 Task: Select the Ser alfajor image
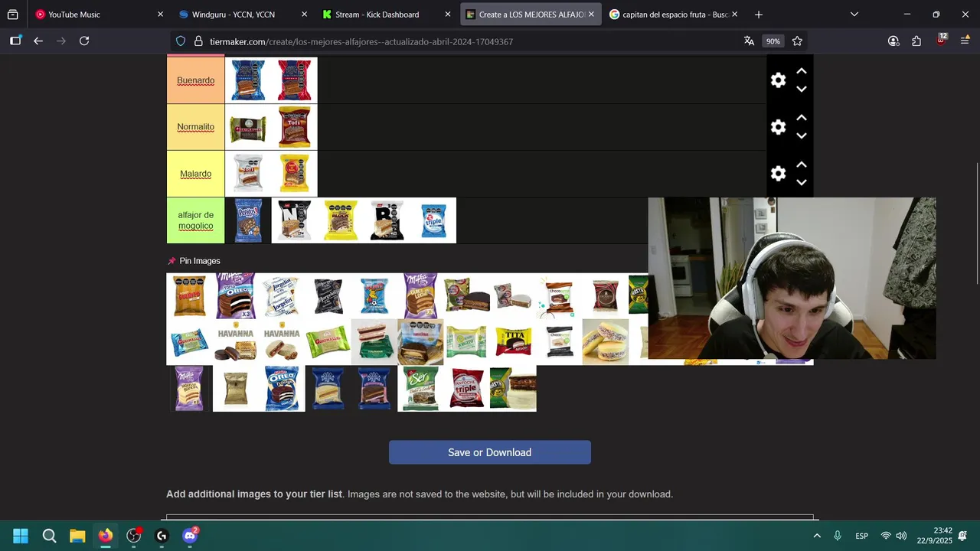click(x=420, y=389)
